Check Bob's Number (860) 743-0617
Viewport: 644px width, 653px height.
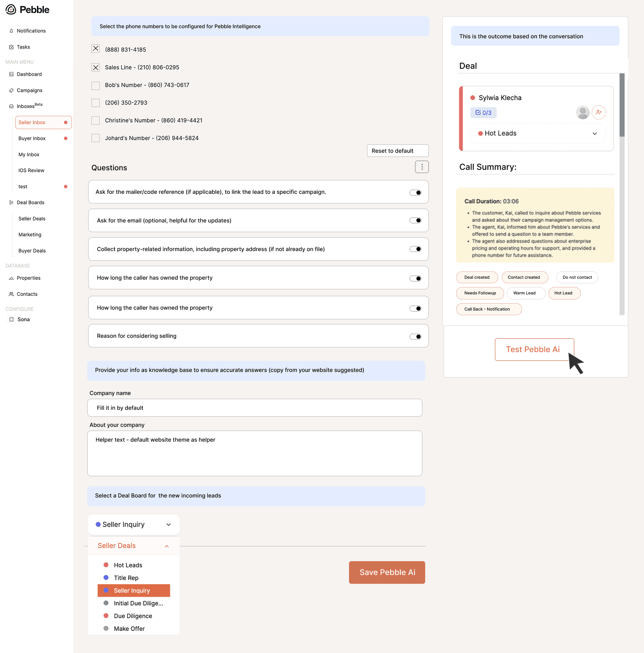(x=96, y=85)
